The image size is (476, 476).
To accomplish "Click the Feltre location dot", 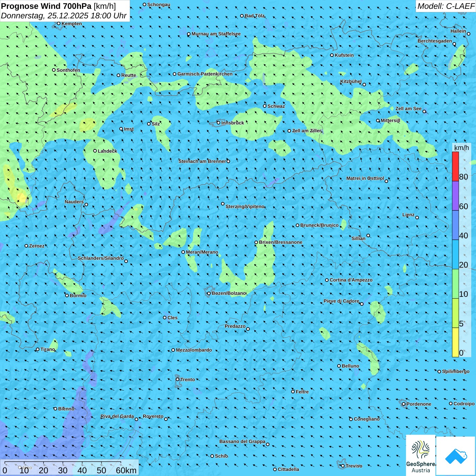I will 293,392.
